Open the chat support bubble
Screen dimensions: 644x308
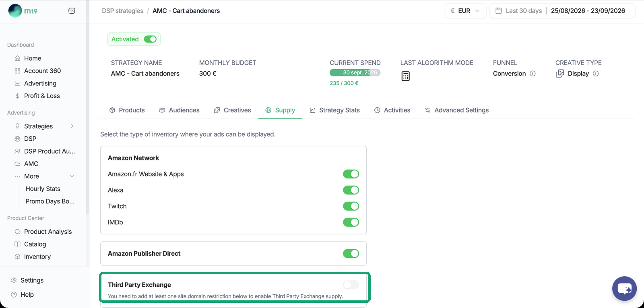[624, 288]
